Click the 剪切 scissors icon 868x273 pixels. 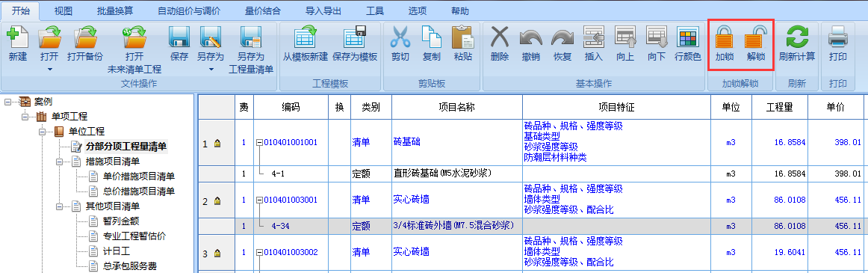tap(400, 37)
